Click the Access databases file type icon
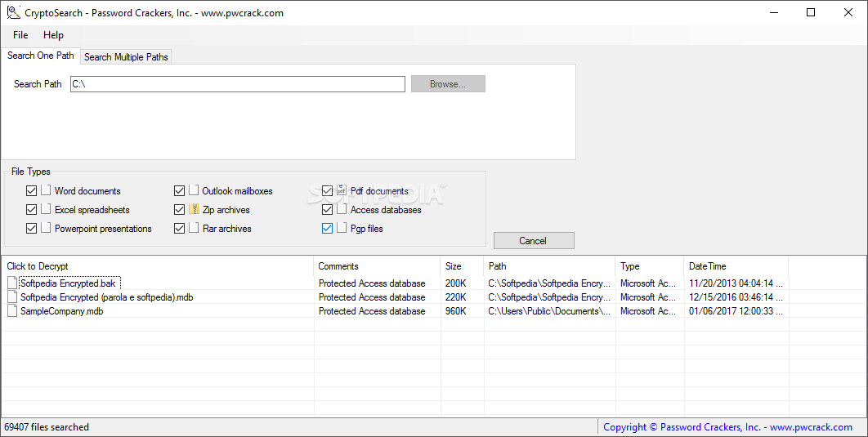This screenshot has height=437, width=868. coord(341,209)
